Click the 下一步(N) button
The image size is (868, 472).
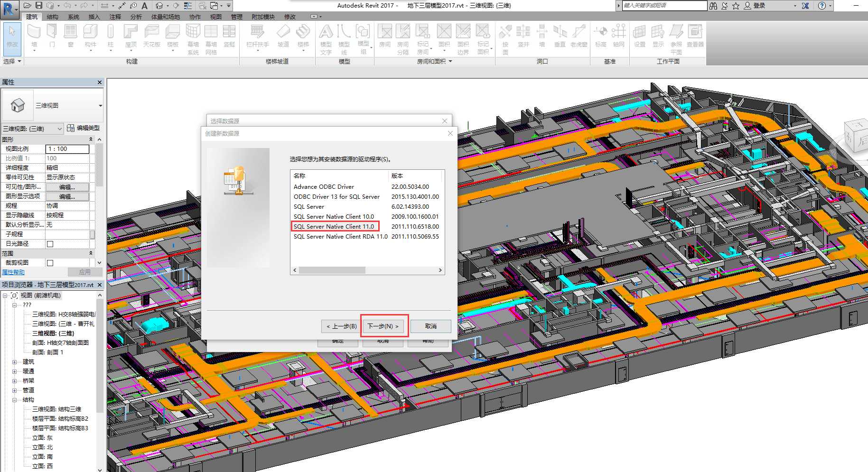point(383,326)
